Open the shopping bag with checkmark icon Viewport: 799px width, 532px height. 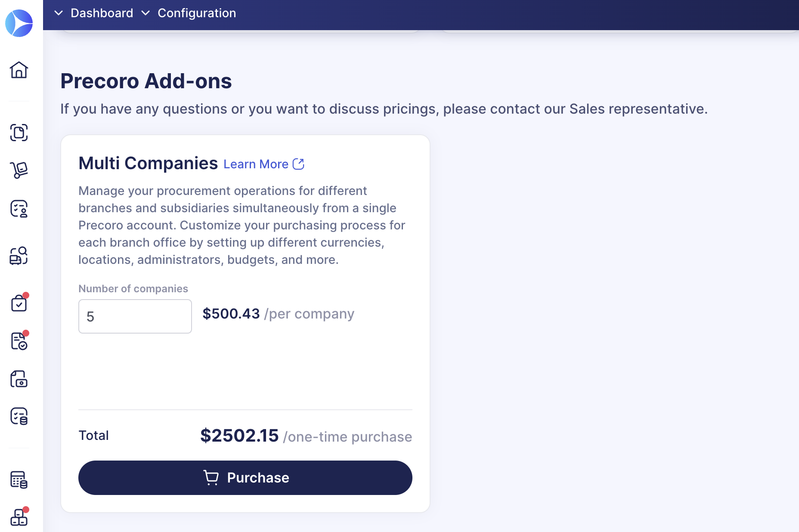(19, 303)
